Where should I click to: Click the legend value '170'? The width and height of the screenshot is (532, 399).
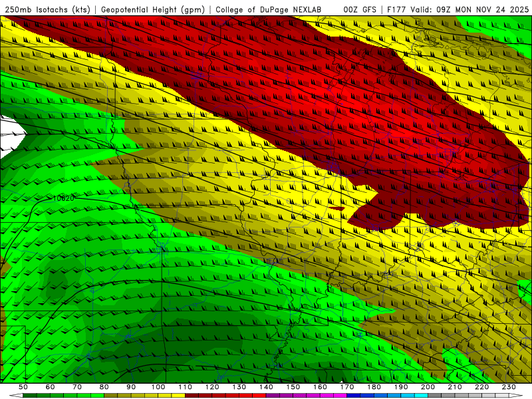tap(347, 387)
